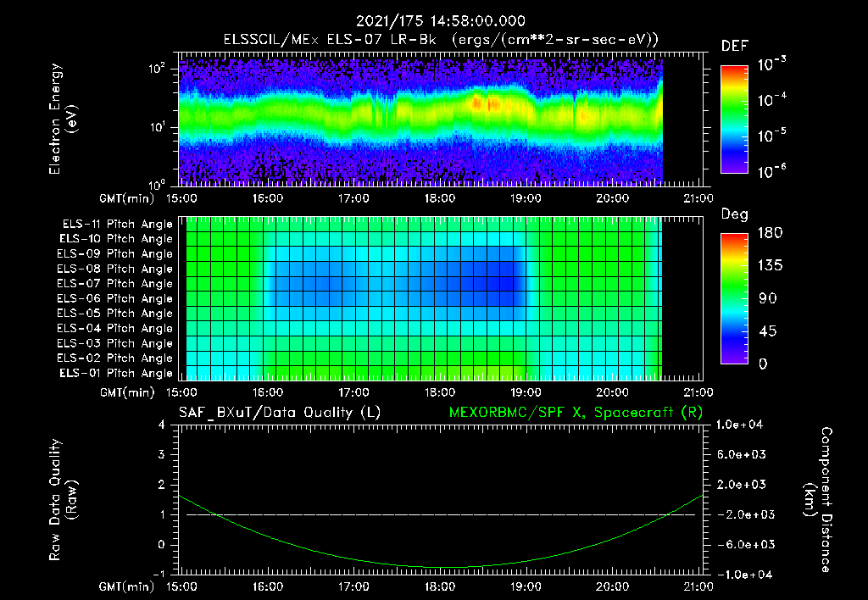Image resolution: width=868 pixels, height=600 pixels.
Task: Click the 90 label on Deg colorbar
Action: tap(768, 298)
